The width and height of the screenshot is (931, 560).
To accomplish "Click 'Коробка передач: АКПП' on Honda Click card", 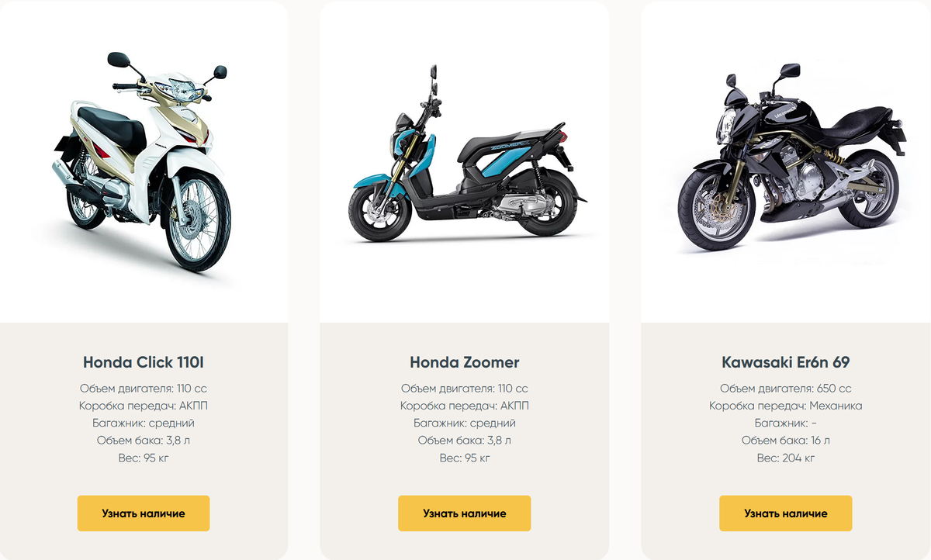I will coord(144,406).
